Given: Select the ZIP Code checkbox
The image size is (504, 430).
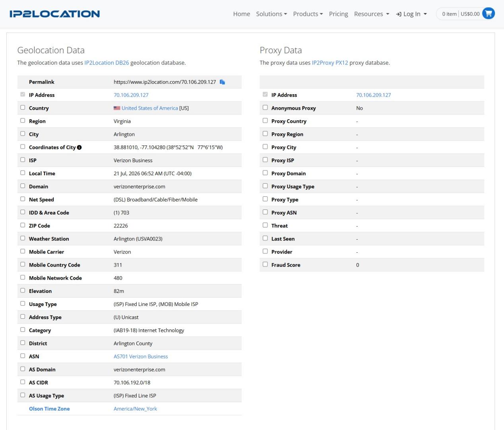Looking at the screenshot, I should coord(23,225).
